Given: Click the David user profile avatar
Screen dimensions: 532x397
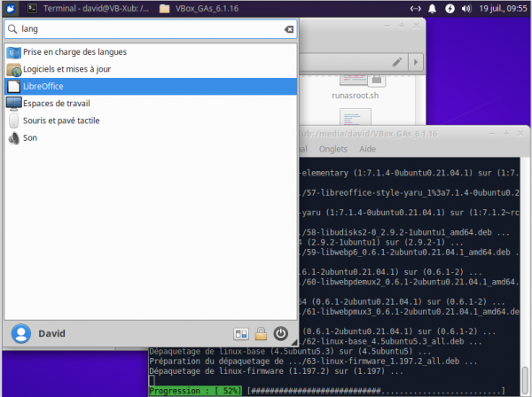Looking at the screenshot, I should pos(20,334).
